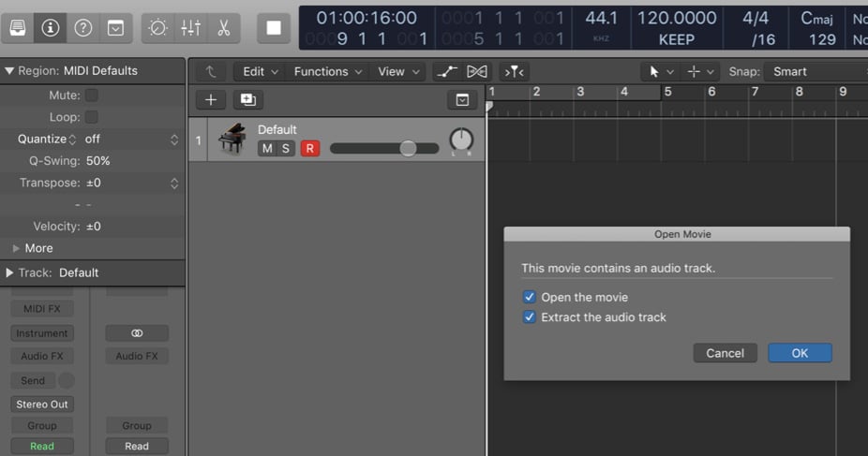Open the crosshair Command-click Tool menu

pyautogui.click(x=699, y=72)
